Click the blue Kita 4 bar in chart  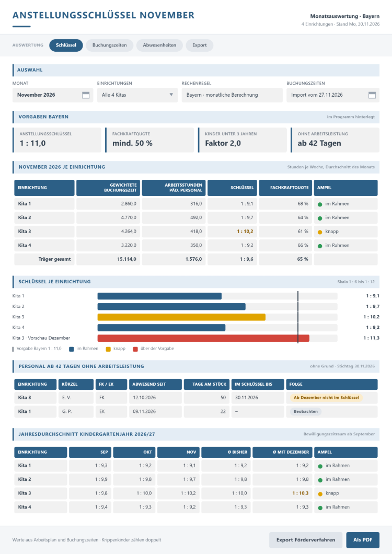pyautogui.click(x=162, y=328)
